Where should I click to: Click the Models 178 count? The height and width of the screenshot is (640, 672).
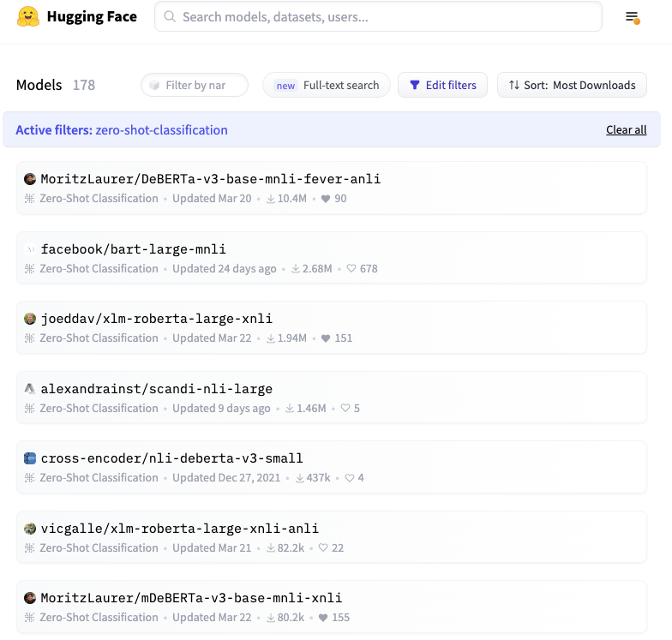coord(84,85)
